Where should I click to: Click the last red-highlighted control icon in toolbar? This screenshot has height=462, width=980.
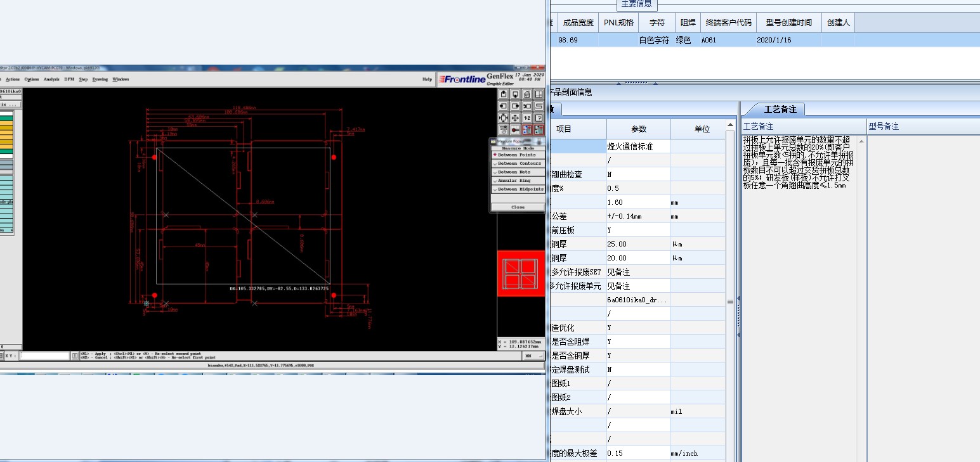point(539,129)
